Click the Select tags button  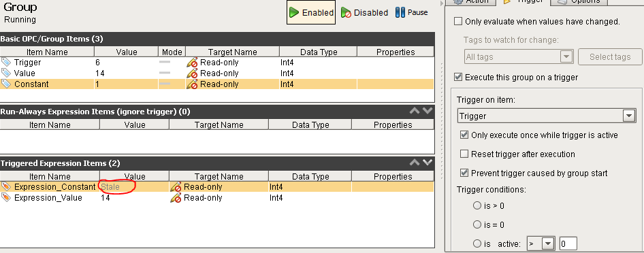[610, 57]
